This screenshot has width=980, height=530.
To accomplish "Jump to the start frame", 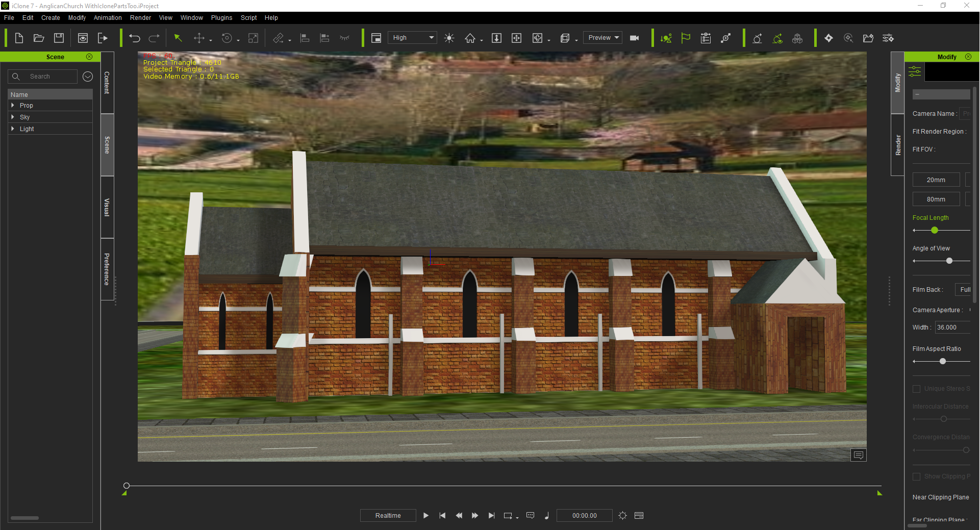I will tap(442, 516).
